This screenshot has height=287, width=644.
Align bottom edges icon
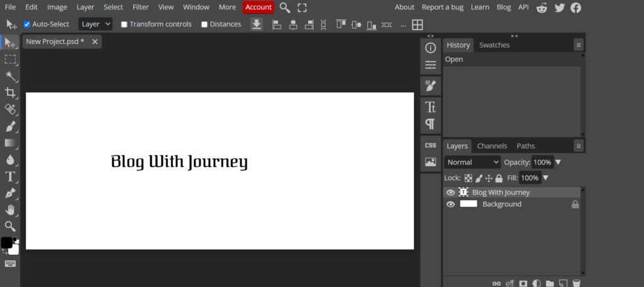pyautogui.click(x=372, y=25)
